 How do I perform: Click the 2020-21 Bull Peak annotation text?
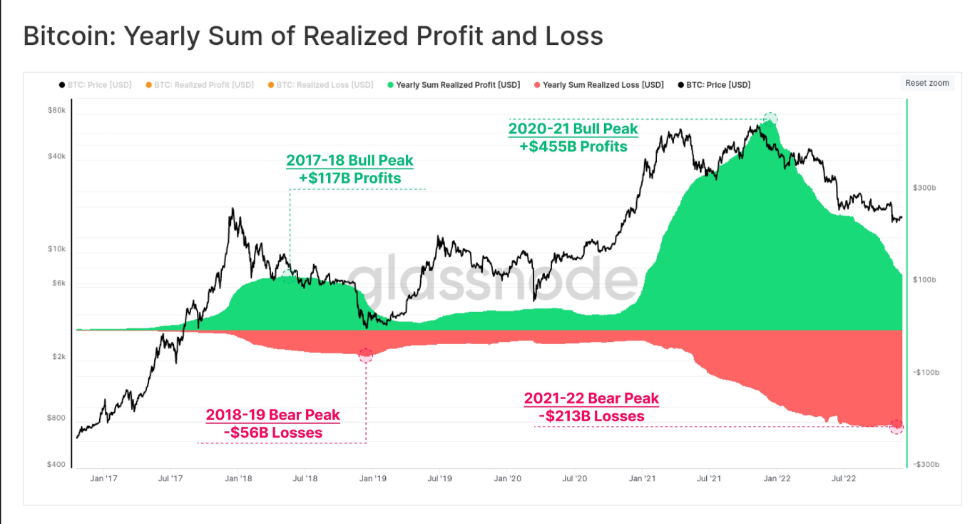[573, 129]
